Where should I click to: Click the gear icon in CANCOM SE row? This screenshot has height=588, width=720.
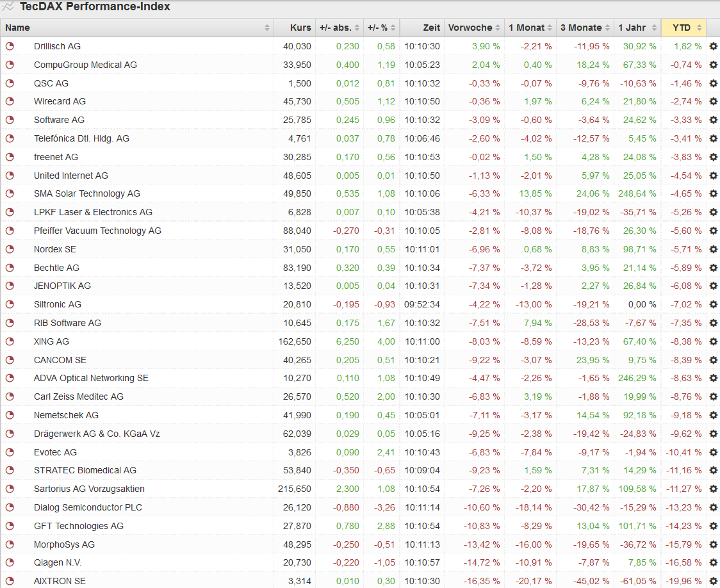(713, 360)
